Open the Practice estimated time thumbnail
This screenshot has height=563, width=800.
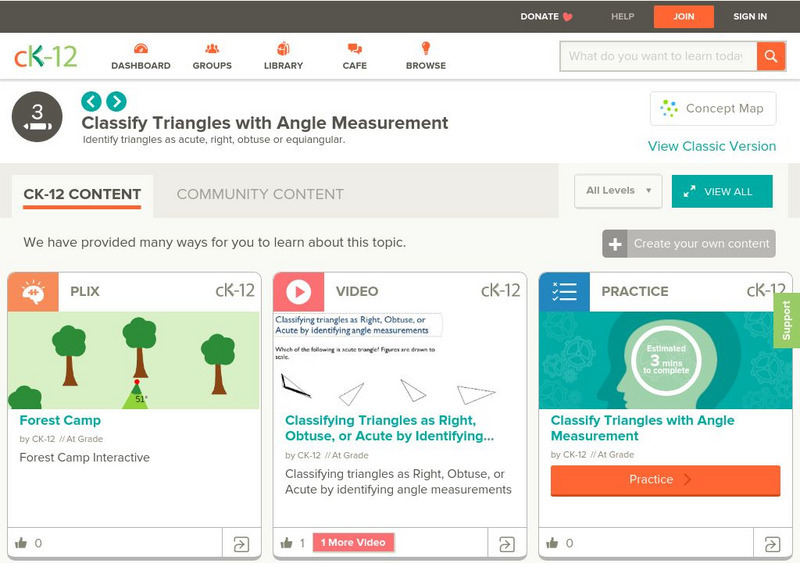pyautogui.click(x=665, y=360)
